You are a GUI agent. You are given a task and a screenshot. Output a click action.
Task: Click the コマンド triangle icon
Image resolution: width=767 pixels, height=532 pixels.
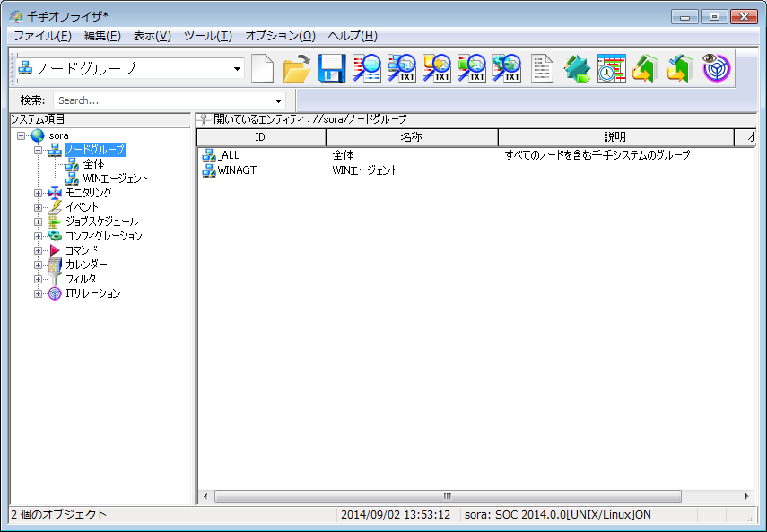[55, 250]
